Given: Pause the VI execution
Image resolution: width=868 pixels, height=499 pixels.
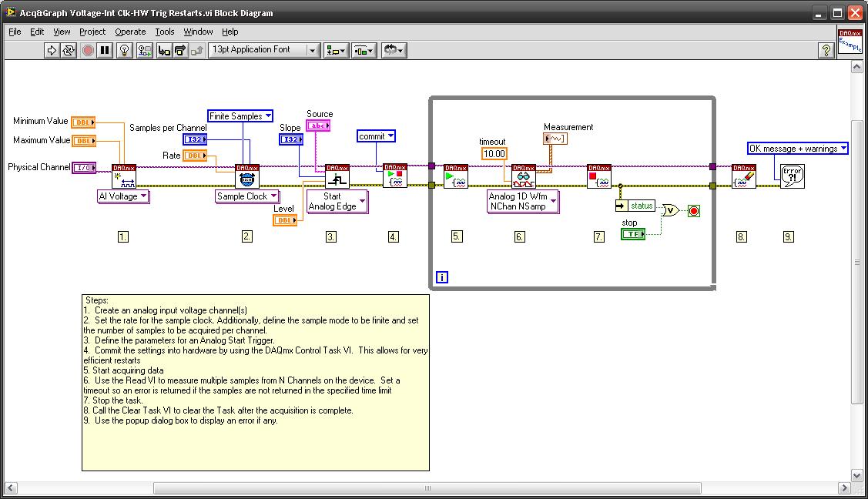Looking at the screenshot, I should (105, 50).
